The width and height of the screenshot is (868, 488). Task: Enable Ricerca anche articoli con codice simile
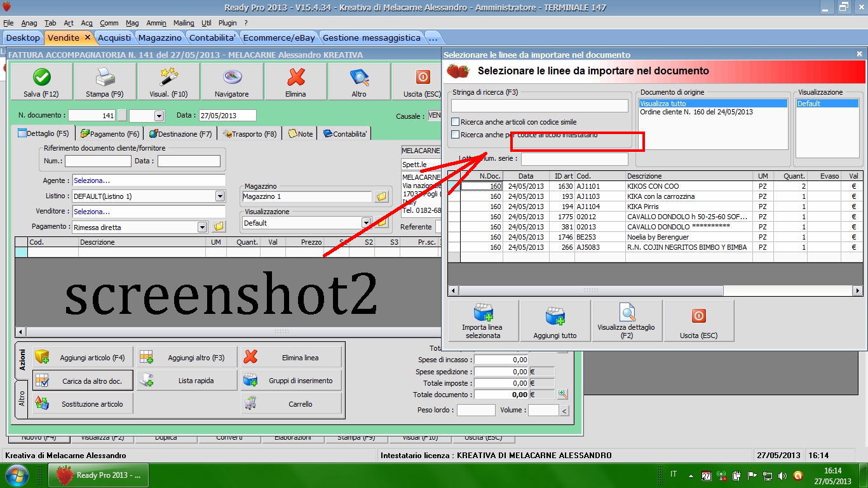(455, 122)
